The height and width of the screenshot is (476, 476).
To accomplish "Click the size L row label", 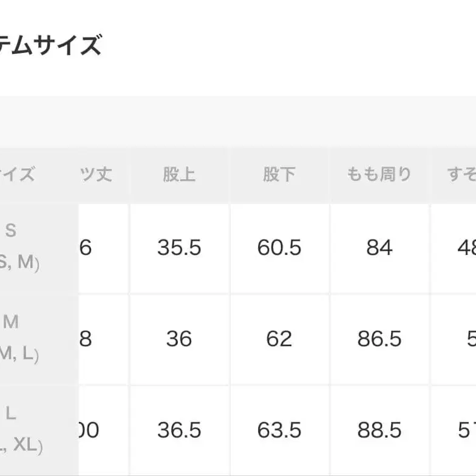I will [17, 430].
